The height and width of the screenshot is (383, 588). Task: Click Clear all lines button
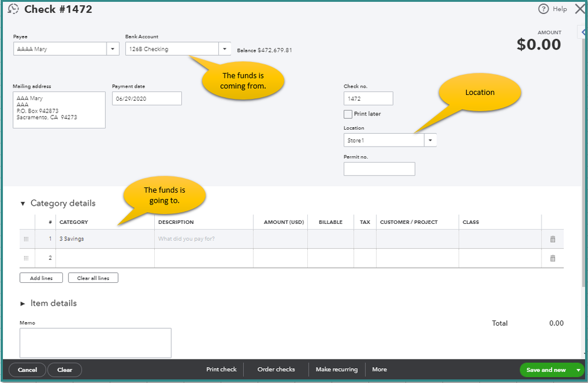93,278
